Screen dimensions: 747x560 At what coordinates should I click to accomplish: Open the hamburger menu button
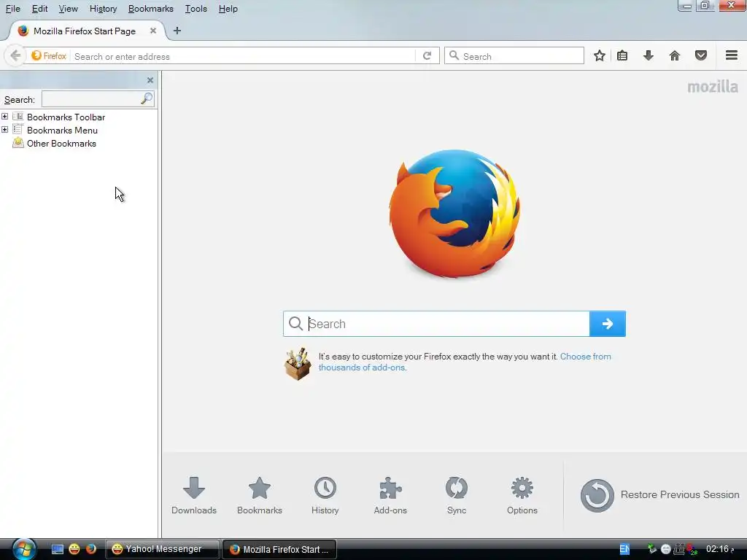pos(732,55)
